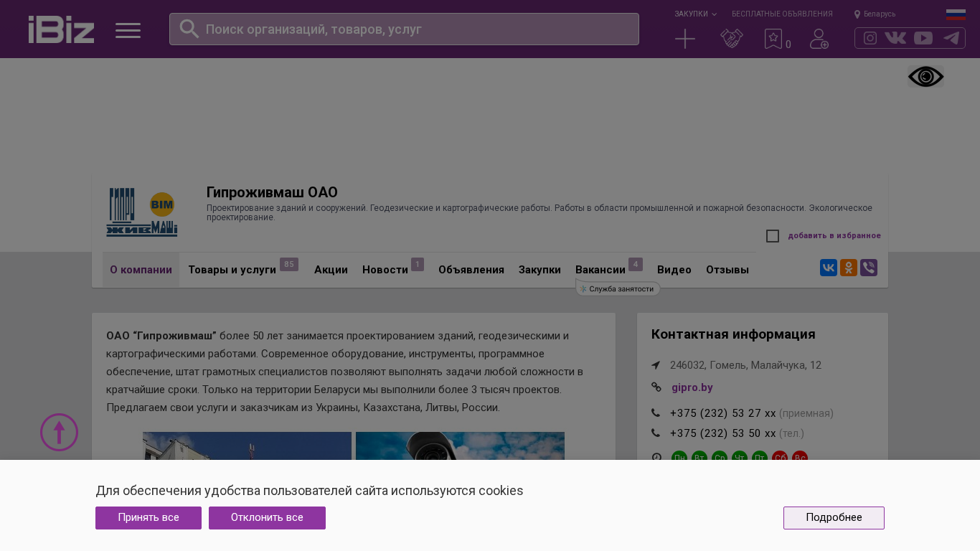Open the security camera photo
Viewport: 980px width, 551px height.
460,446
